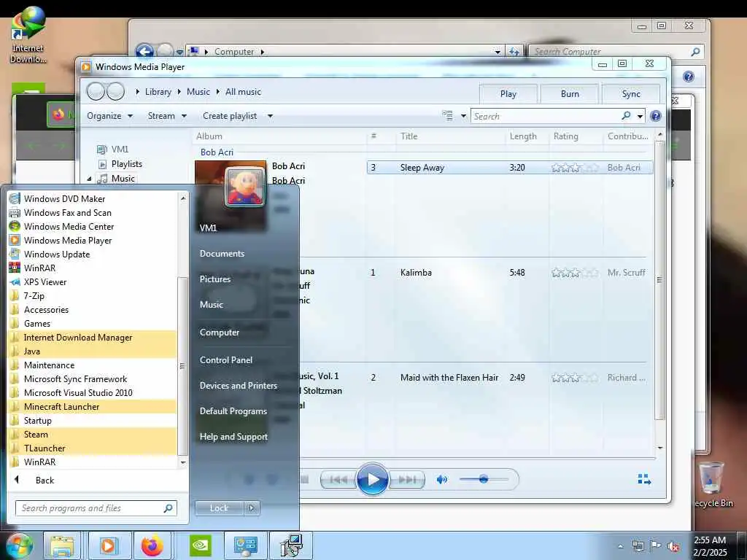Open shutdown options arrow next to Lock

(252, 508)
